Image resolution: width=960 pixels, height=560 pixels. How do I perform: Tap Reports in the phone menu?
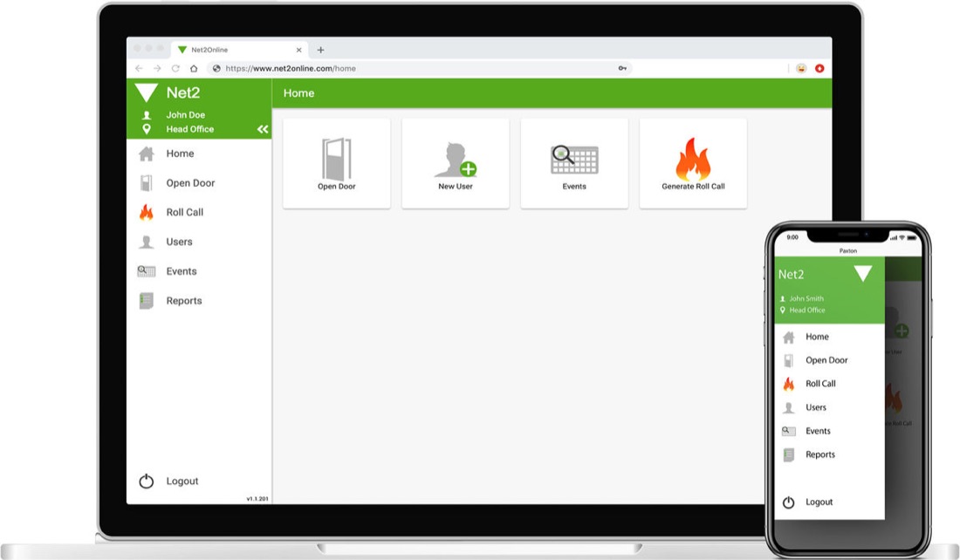(819, 454)
